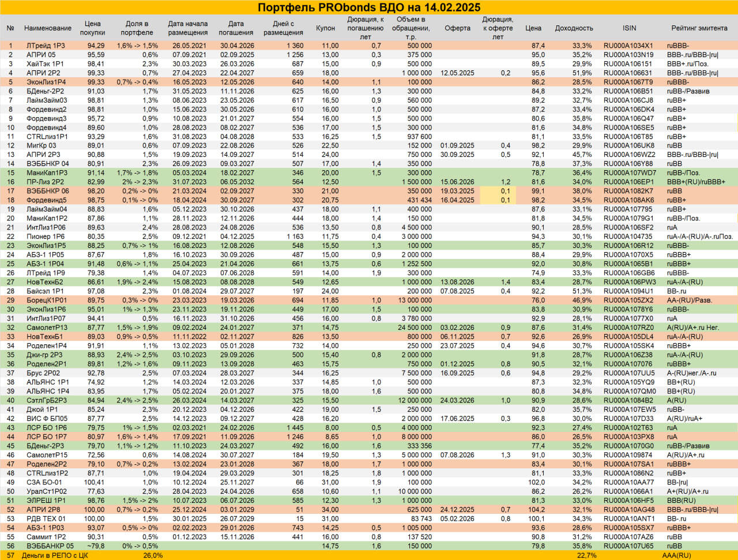The height and width of the screenshot is (560, 738).
Task: Click the name cell 'АПРИ 05'
Action: click(41, 55)
